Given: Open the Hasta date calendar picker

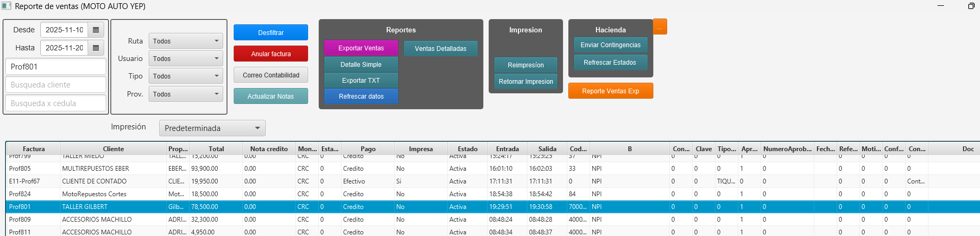Looking at the screenshot, I should (x=96, y=48).
